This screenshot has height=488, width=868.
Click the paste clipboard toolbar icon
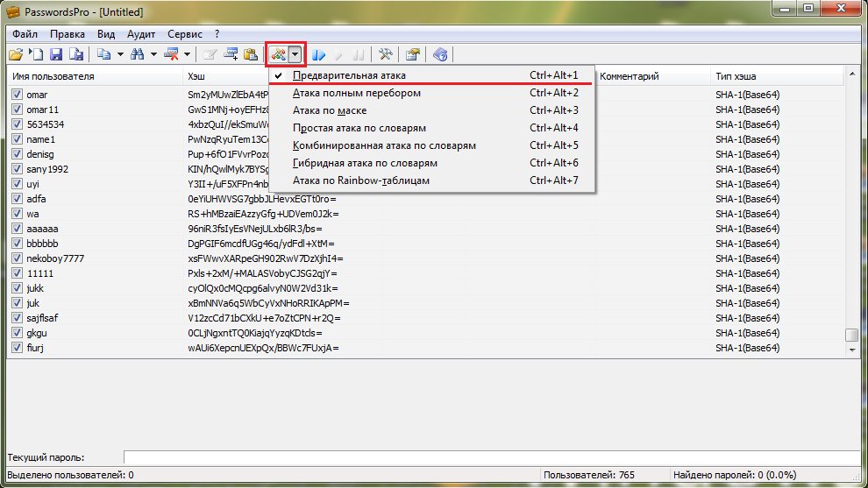click(250, 55)
